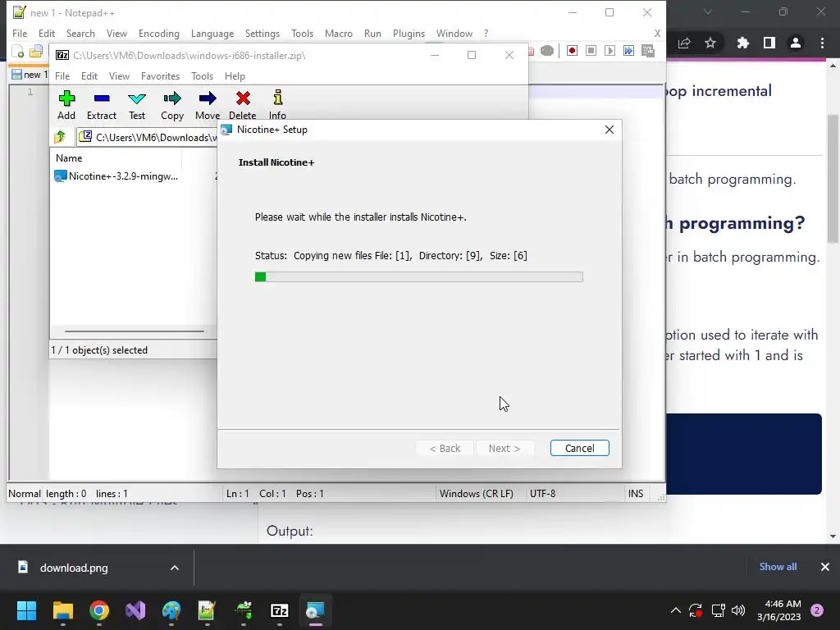The width and height of the screenshot is (840, 630).
Task: Toggle Chrome side panel icon
Action: click(x=769, y=43)
